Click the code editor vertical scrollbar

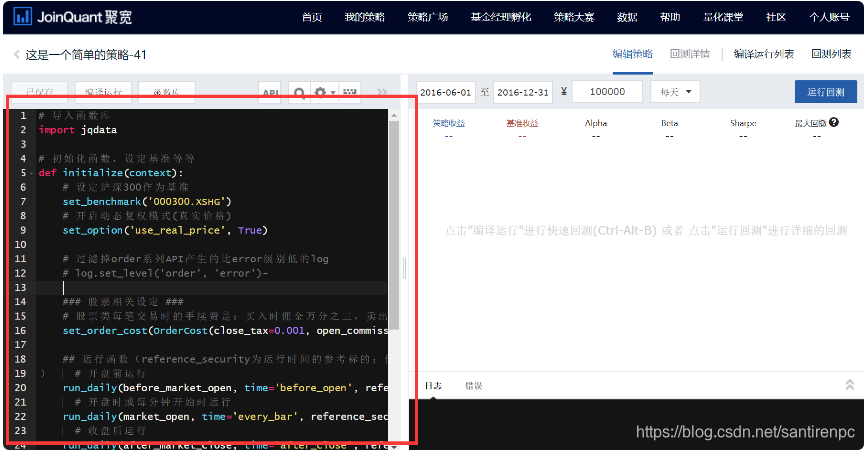[394, 226]
